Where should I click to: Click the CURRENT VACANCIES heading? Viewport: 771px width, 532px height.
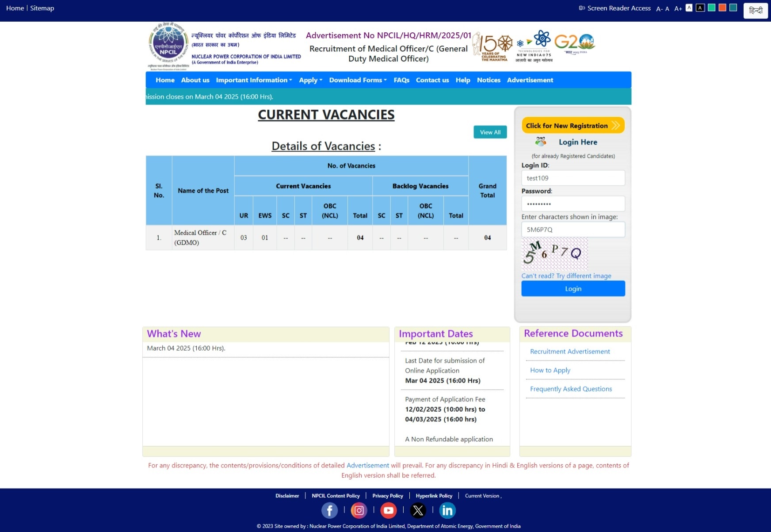pyautogui.click(x=326, y=115)
